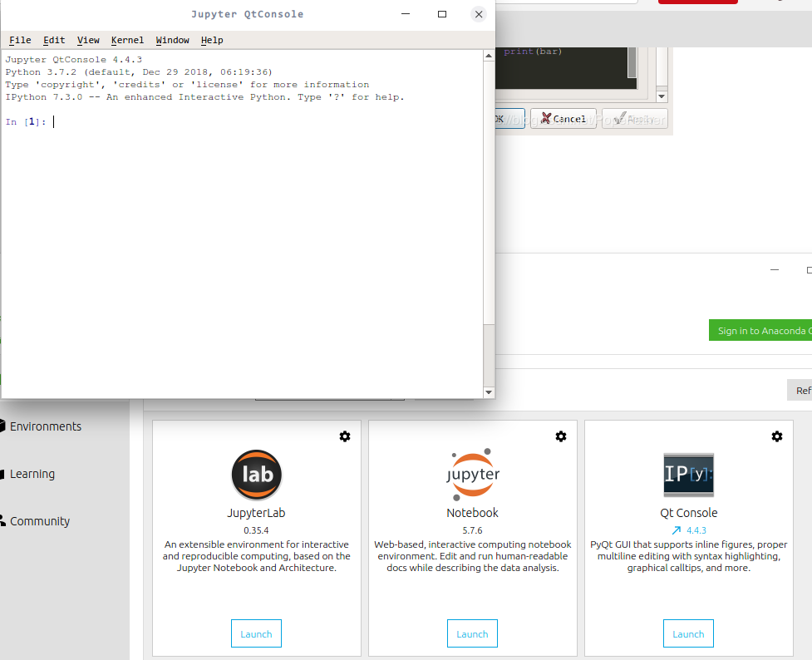
Task: Launch JupyterLab 0.35.4
Action: [256, 633]
